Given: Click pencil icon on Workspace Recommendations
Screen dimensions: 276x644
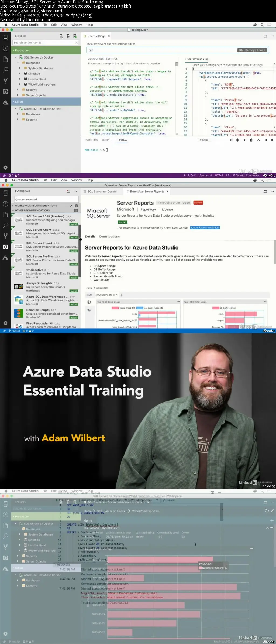Looking at the screenshot, I should (71, 206).
